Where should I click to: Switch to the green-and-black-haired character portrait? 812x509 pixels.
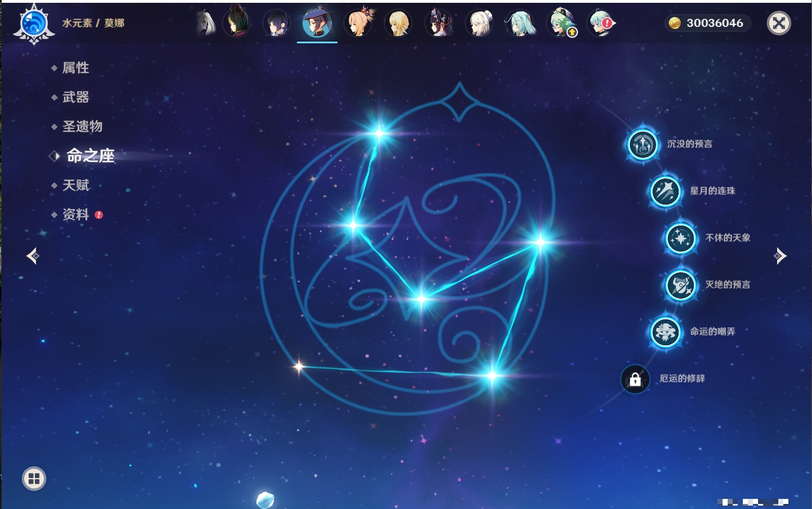tap(236, 22)
